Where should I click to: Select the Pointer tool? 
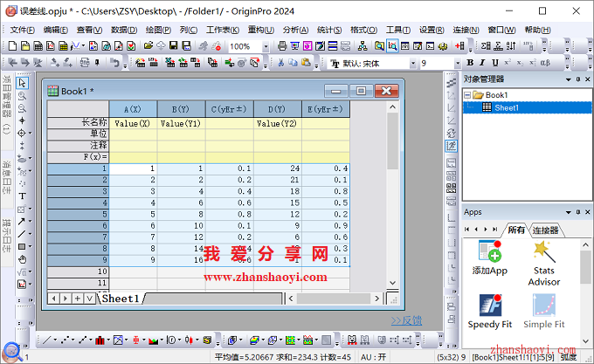coord(22,83)
